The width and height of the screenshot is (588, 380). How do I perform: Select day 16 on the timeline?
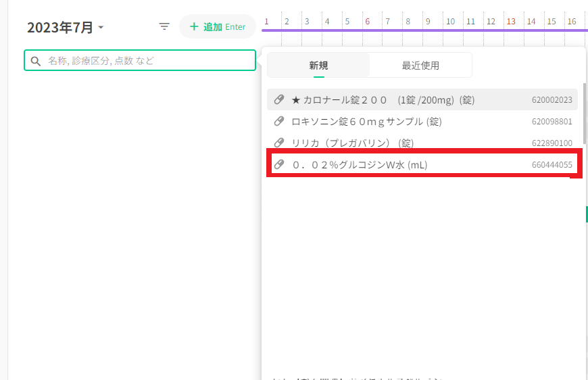572,22
